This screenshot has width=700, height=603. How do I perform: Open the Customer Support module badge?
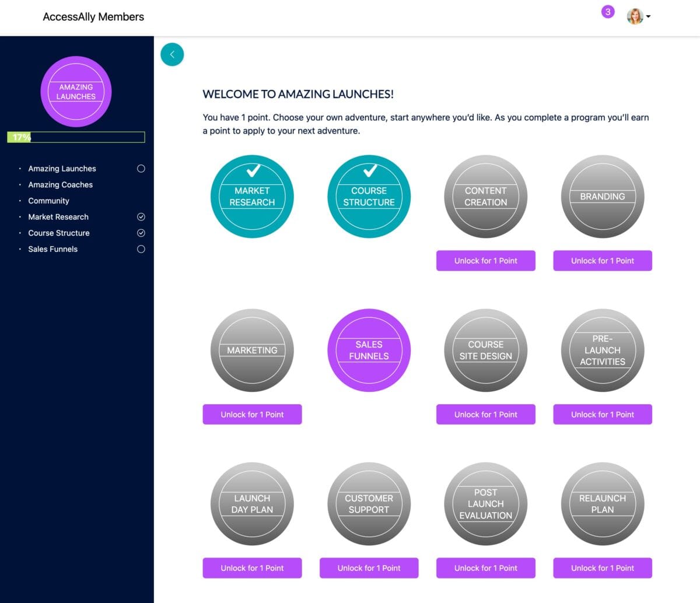369,504
